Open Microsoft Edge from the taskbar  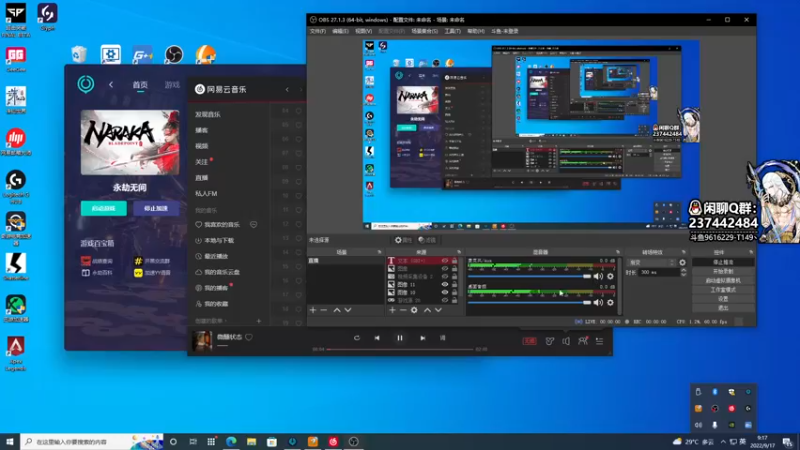231,441
